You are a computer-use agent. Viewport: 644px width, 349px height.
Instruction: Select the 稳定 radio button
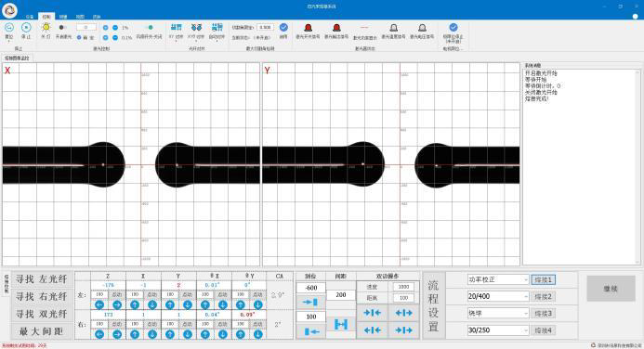(x=79, y=37)
